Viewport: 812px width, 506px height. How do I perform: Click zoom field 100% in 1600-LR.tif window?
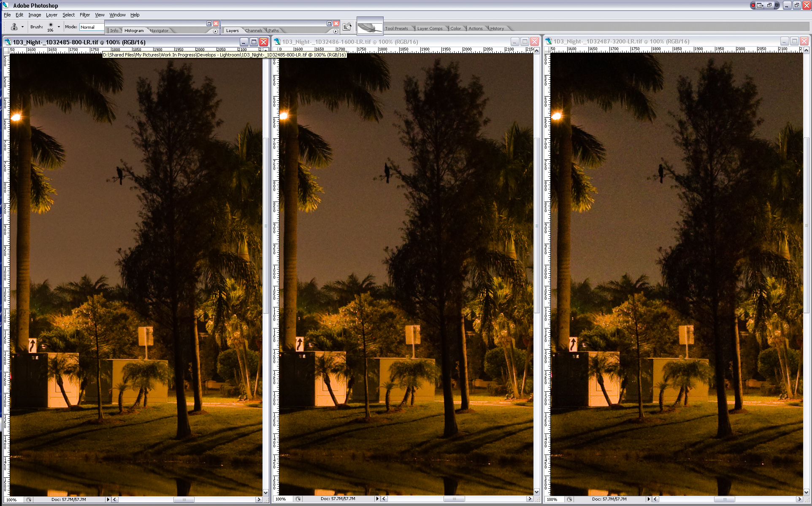coord(283,499)
